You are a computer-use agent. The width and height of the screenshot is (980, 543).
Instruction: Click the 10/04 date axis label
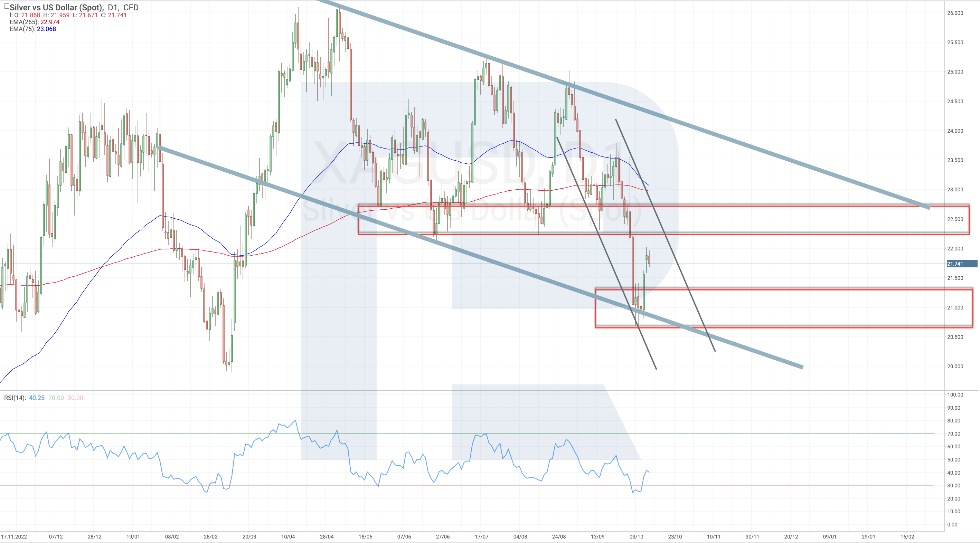[288, 537]
